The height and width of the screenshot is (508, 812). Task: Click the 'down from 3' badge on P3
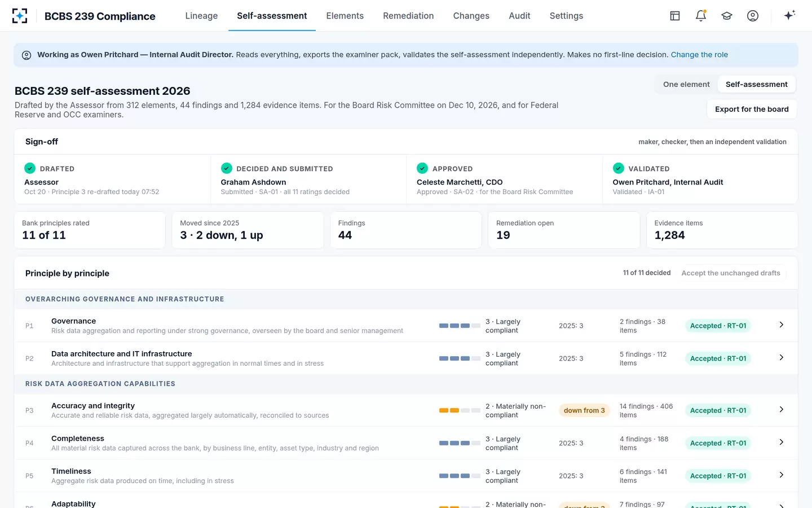point(584,410)
